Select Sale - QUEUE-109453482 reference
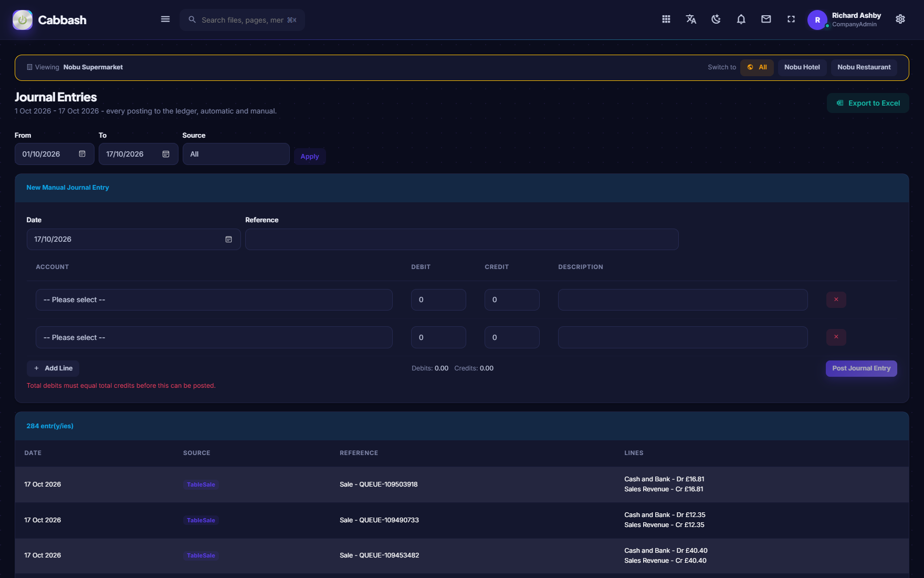This screenshot has width=924, height=578. click(379, 555)
